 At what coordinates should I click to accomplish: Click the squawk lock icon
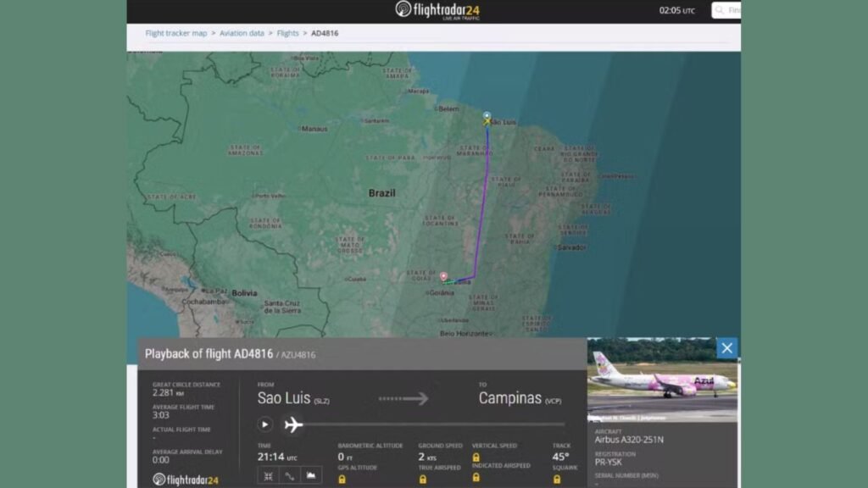tap(556, 479)
